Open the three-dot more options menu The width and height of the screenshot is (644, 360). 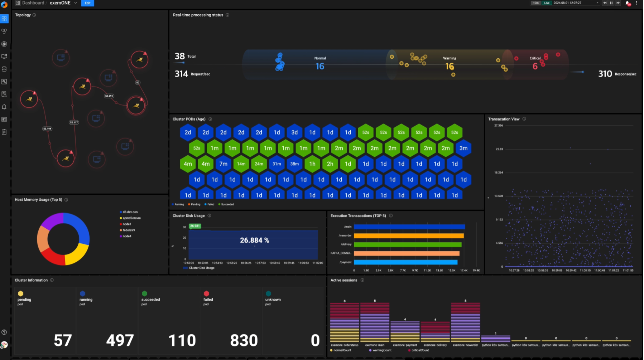(x=636, y=3)
